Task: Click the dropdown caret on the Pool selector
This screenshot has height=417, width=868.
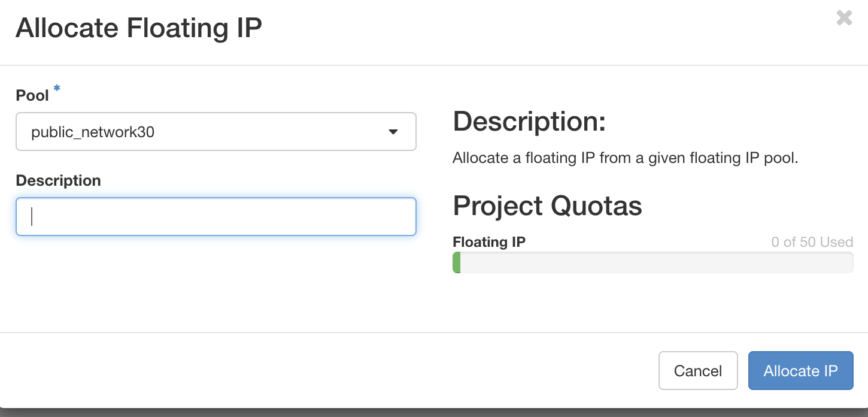Action: tap(393, 131)
